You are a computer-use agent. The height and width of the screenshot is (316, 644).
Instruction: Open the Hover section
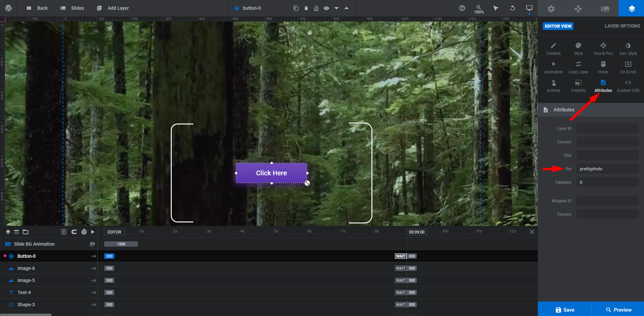[603, 68]
